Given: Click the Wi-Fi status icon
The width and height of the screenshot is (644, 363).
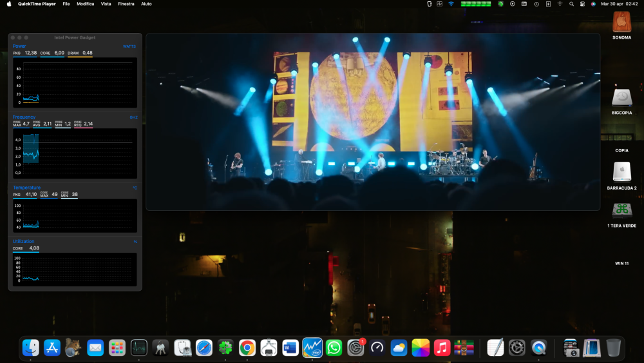Looking at the screenshot, I should coord(451,4).
